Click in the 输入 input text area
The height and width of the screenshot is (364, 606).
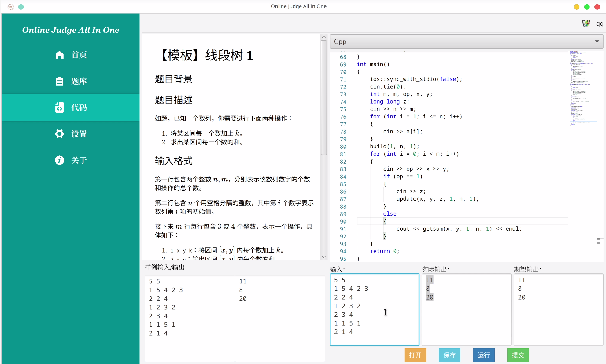tap(374, 309)
